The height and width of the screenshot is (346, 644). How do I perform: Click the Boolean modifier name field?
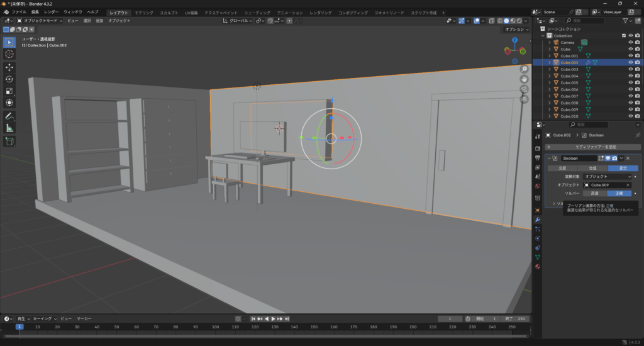click(578, 158)
